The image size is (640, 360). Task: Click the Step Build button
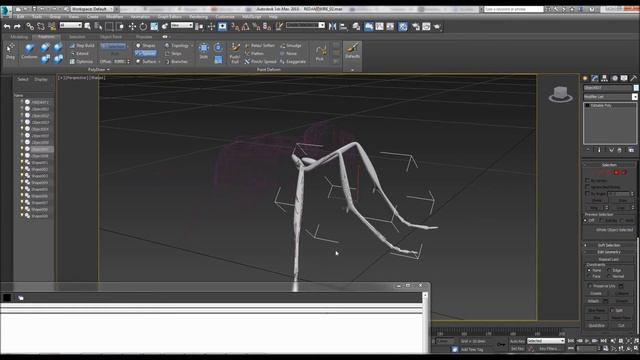click(82, 46)
